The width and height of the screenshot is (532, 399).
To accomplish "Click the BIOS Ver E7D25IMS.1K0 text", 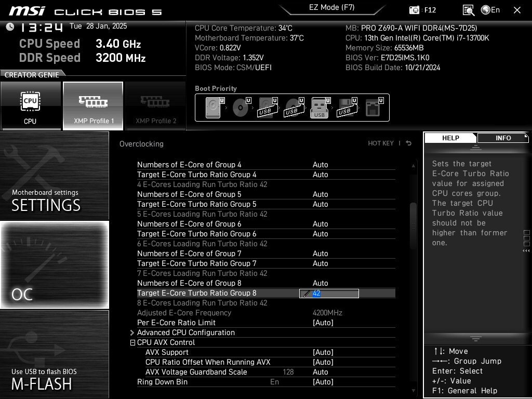I will click(x=387, y=58).
